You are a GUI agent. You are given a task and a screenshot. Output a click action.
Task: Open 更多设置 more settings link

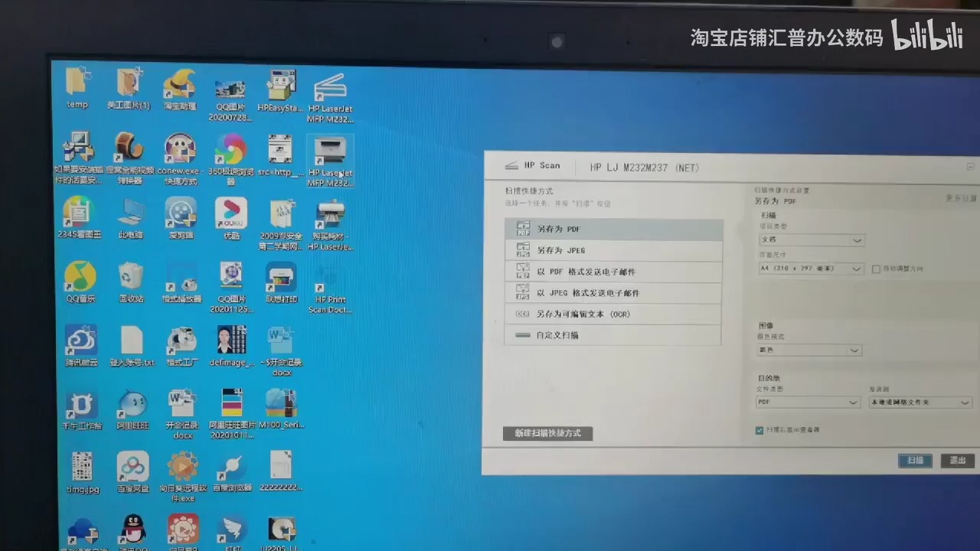[961, 198]
